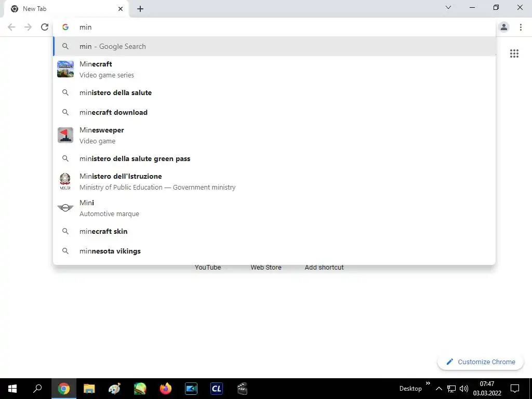Screen dimensions: 532x399
Task: Click the Minecraft thumbnail image
Action: click(65, 69)
